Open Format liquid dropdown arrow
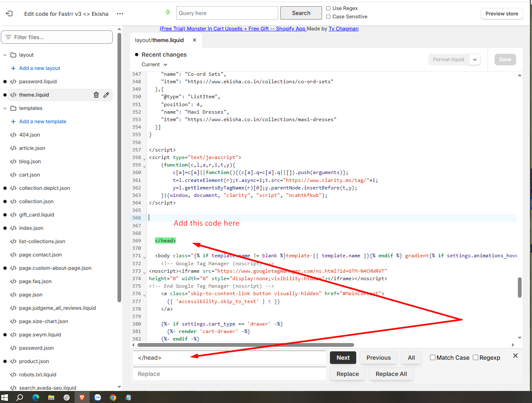Image resolution: width=532 pixels, height=403 pixels. pos(475,60)
